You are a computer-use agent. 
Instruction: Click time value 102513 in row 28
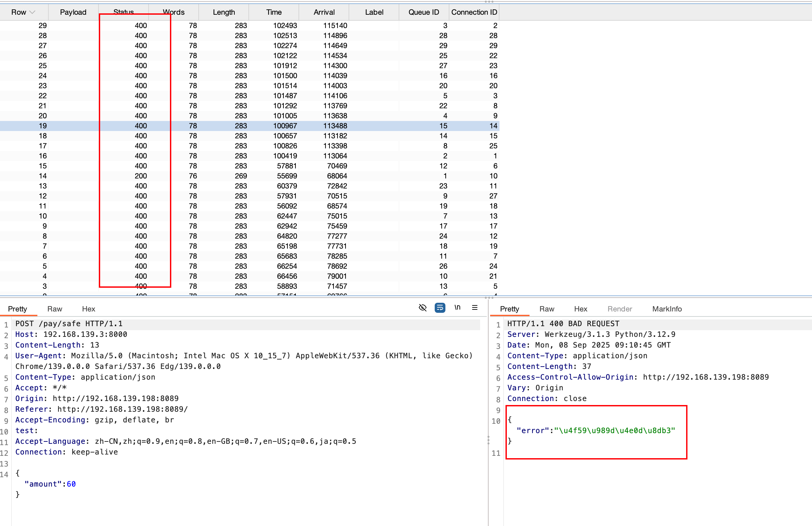[x=285, y=35]
